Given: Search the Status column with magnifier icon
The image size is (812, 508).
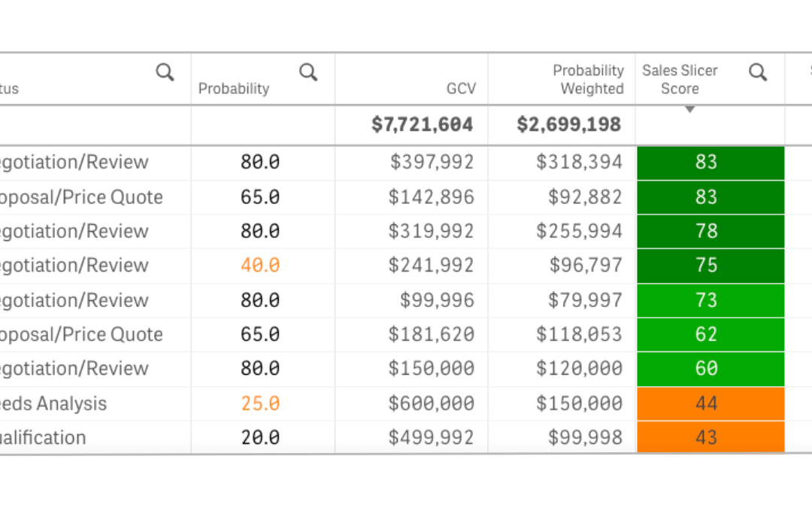Looking at the screenshot, I should pos(165,72).
